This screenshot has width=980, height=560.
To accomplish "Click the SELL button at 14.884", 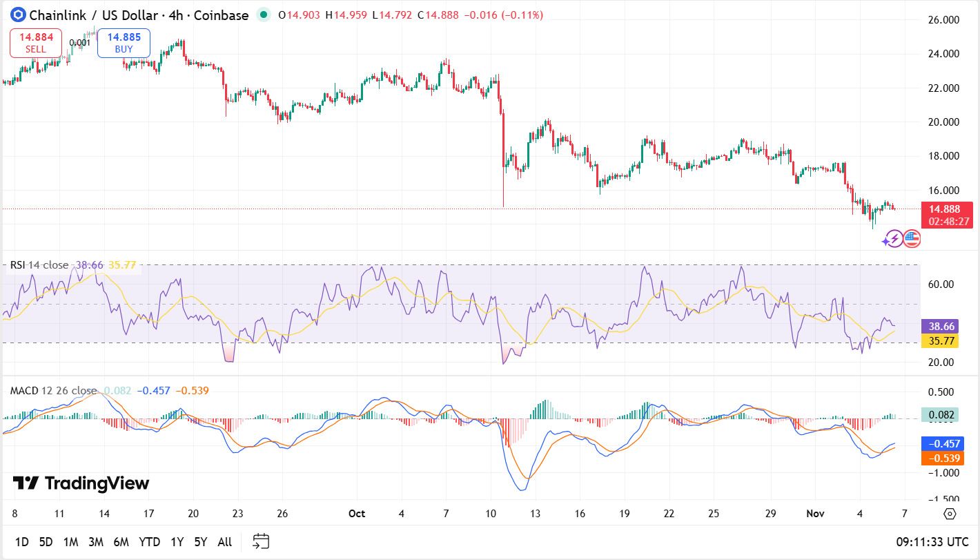I will [36, 43].
